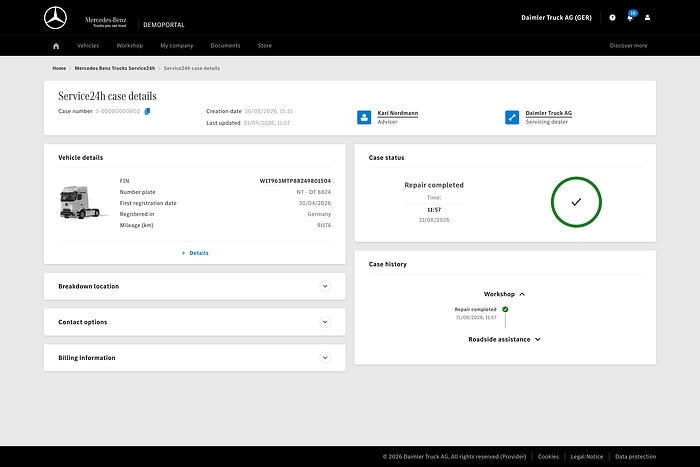Click the Service24h case details breadcrumb
Viewport: 700px width, 467px height.
[x=192, y=68]
